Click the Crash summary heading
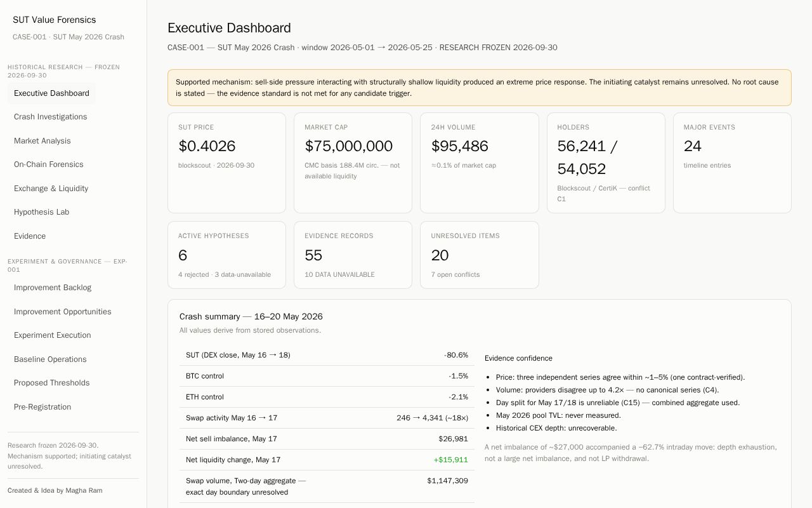The image size is (812, 508). pyautogui.click(x=251, y=316)
